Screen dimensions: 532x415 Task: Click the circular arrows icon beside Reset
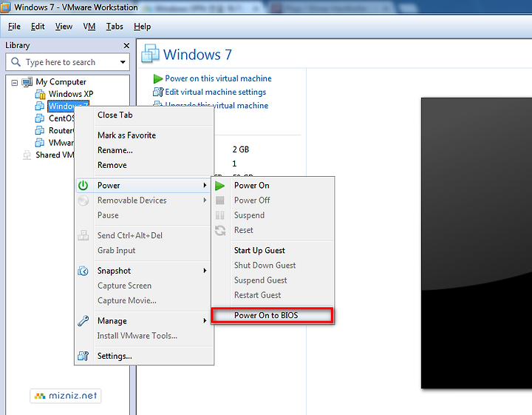[220, 230]
